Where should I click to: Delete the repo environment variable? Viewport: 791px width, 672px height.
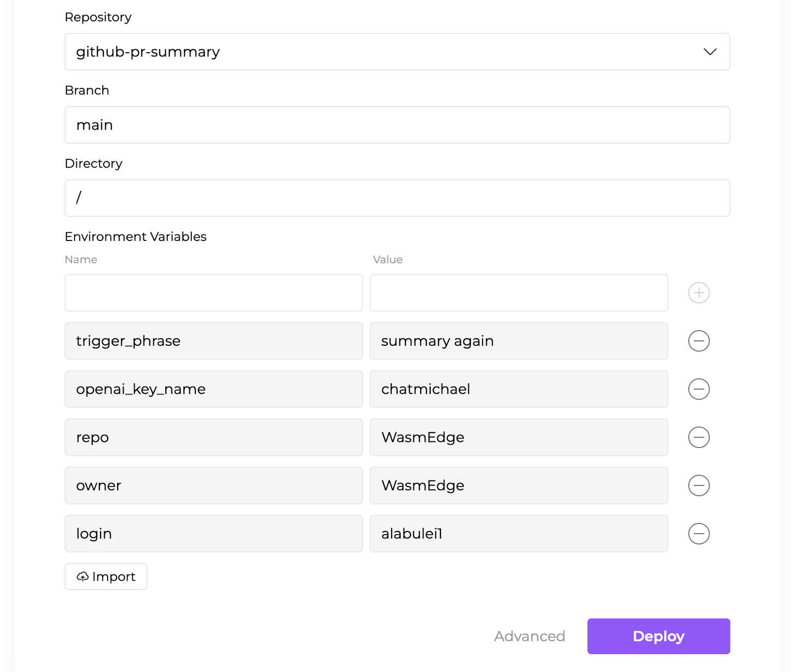click(699, 438)
